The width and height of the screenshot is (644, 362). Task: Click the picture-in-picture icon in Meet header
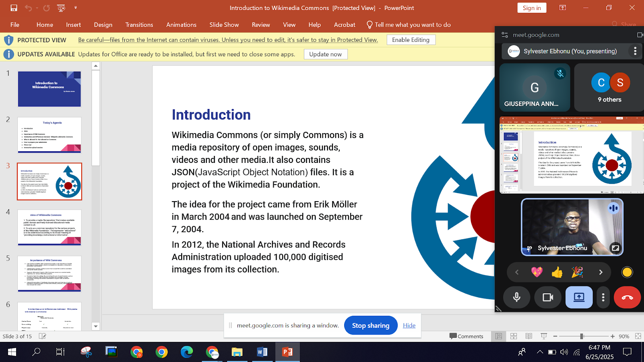[640, 35]
